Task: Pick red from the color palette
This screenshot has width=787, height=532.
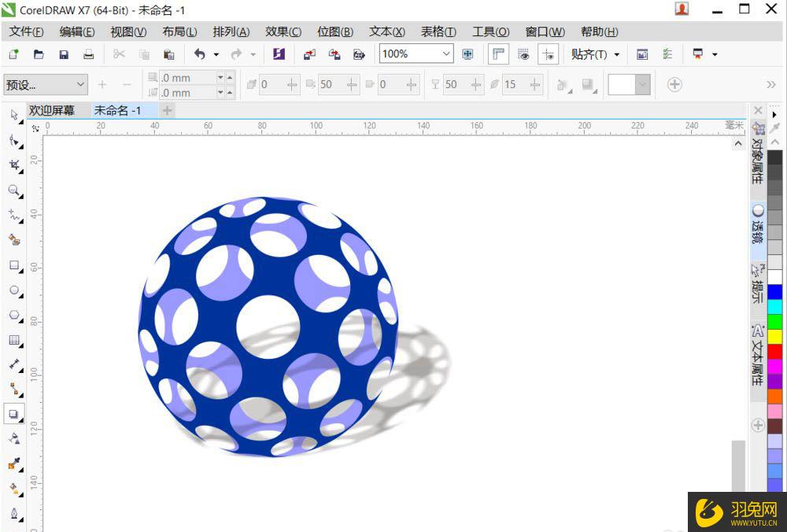Action: point(775,352)
